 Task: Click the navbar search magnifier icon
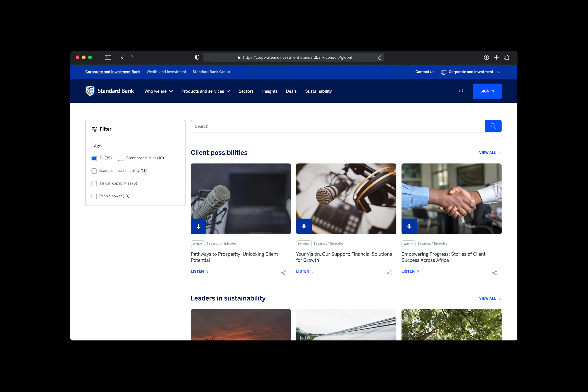pos(461,91)
